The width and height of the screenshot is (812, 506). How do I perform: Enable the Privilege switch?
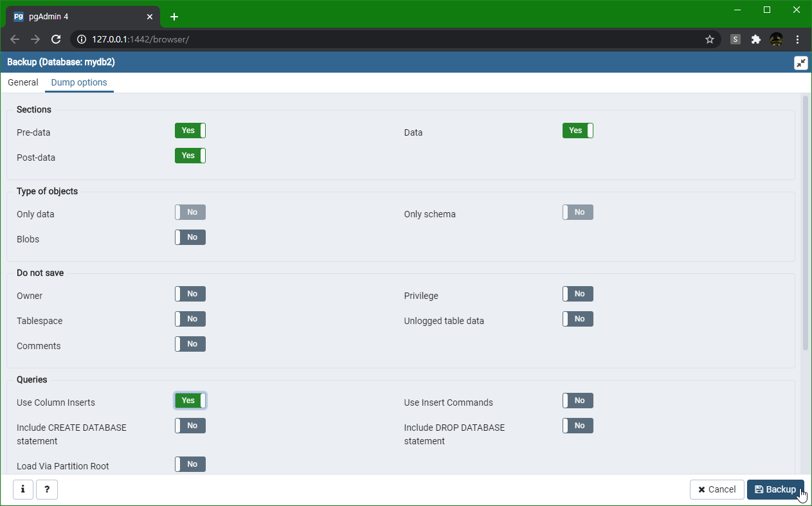pyautogui.click(x=578, y=294)
